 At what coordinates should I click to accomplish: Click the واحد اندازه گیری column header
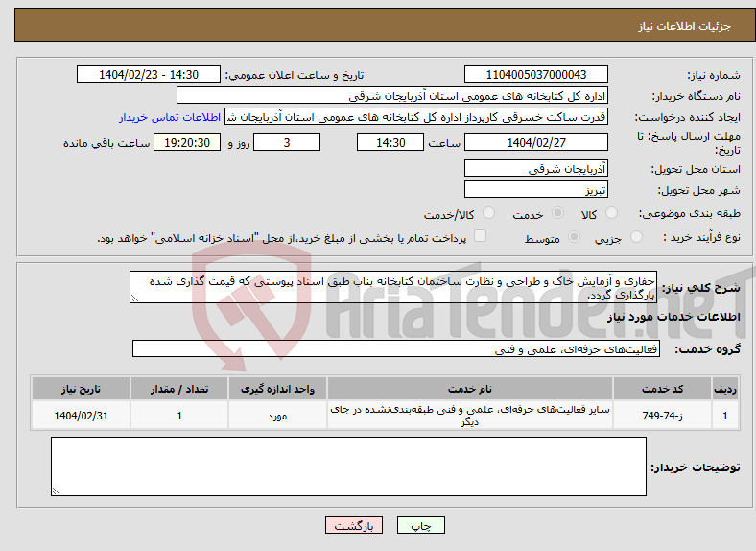tap(277, 389)
